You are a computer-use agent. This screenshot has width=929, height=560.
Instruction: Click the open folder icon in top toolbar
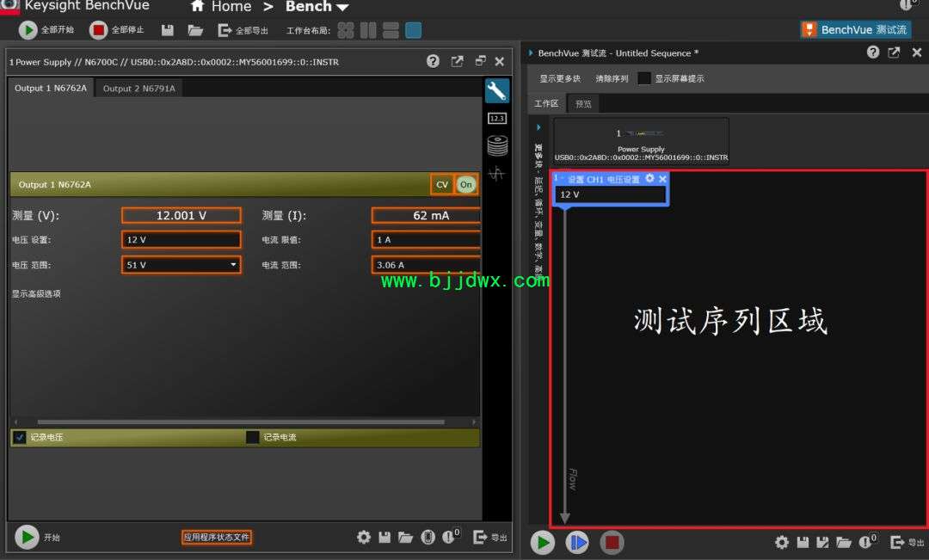[x=195, y=29]
